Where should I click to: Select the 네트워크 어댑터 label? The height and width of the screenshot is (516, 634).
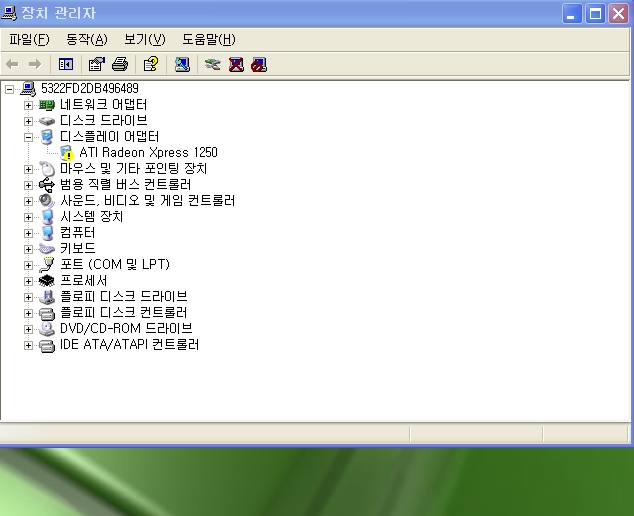click(104, 105)
